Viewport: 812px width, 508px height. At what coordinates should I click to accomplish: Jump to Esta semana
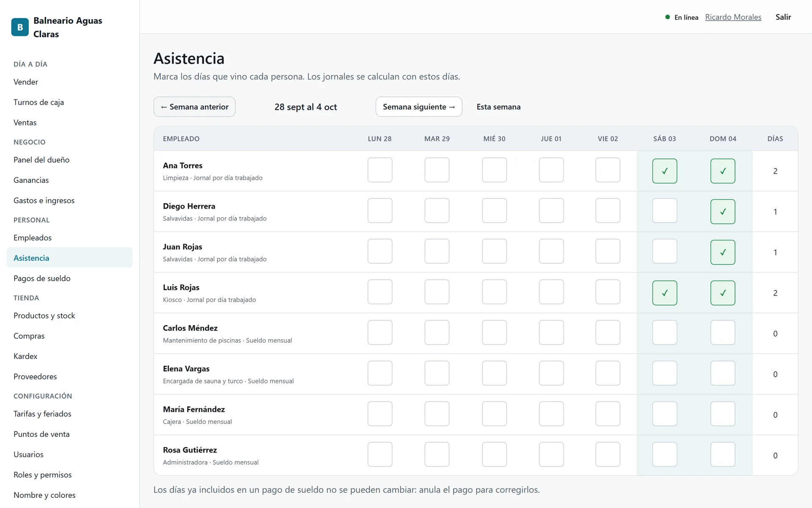click(499, 107)
